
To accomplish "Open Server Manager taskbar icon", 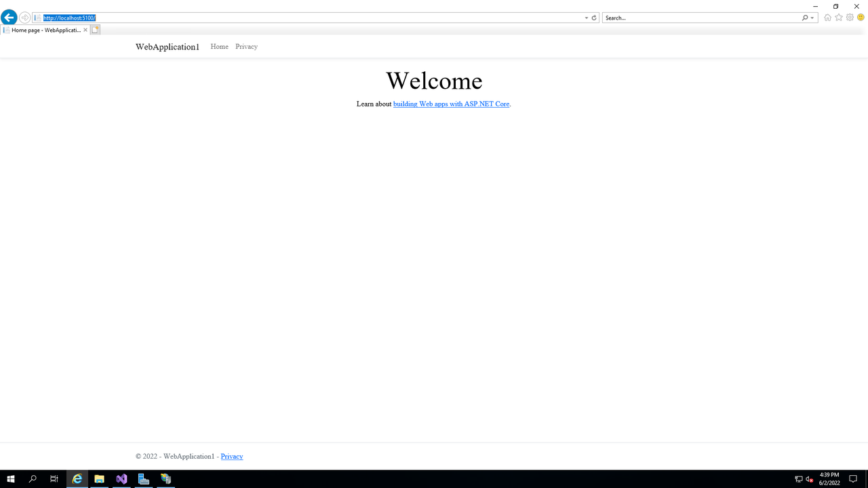I will point(144,479).
